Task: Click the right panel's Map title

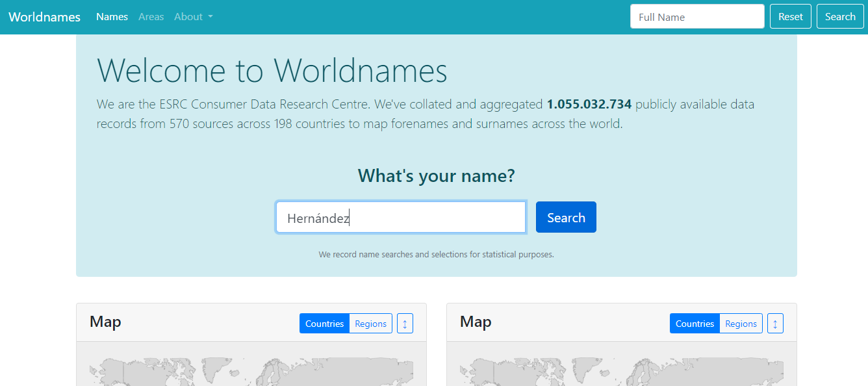Action: pyautogui.click(x=476, y=322)
